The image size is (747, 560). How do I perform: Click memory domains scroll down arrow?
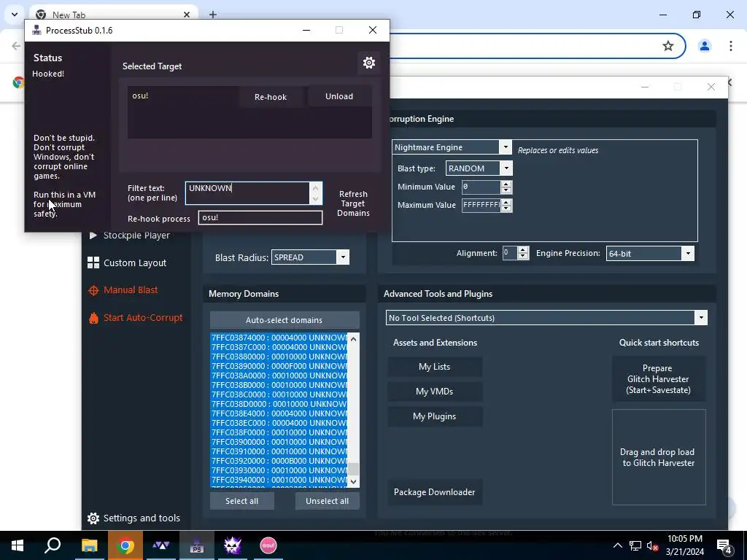(353, 481)
